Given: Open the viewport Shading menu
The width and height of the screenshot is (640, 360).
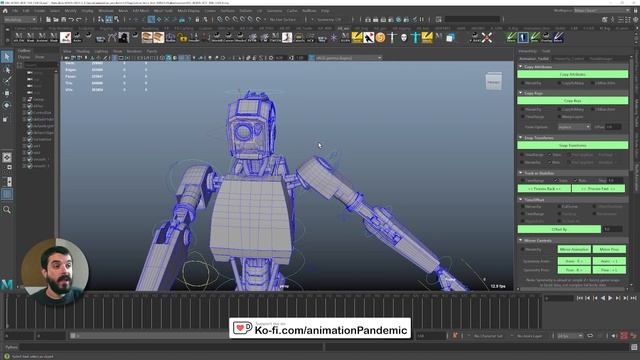Looking at the screenshot, I should tap(83, 51).
